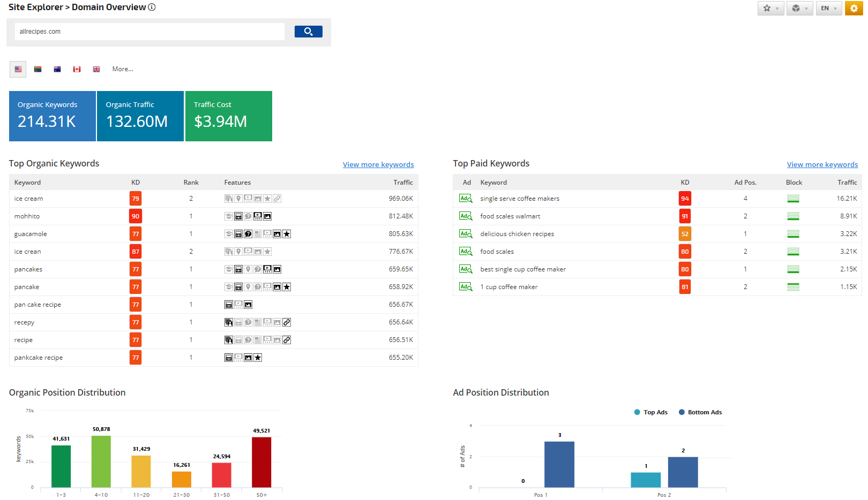Open the Organic Traffic tile
Screen dimensions: 868x500
click(x=140, y=116)
